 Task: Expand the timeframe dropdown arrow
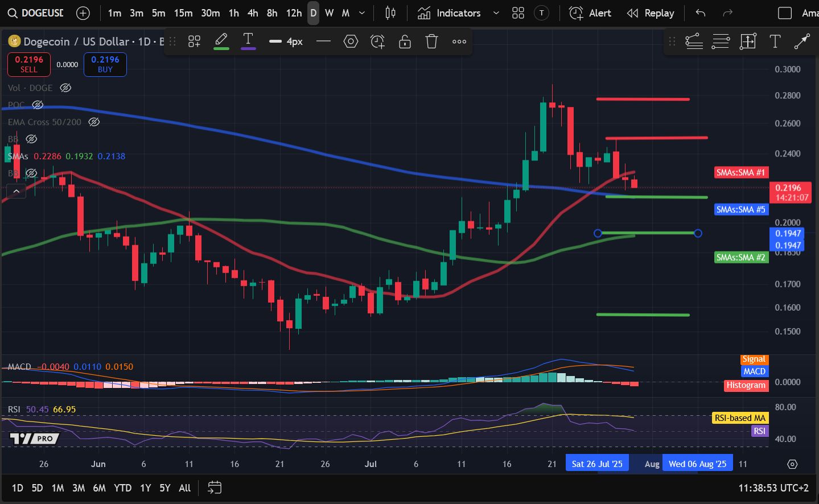coord(362,13)
